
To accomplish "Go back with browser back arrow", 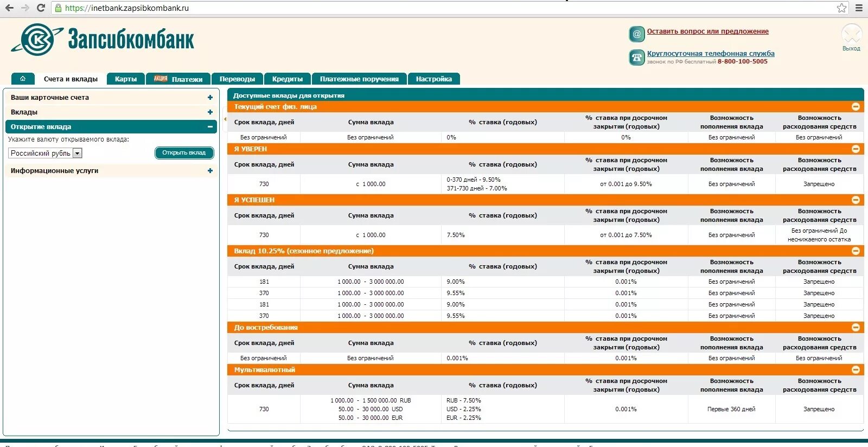I will pos(9,8).
